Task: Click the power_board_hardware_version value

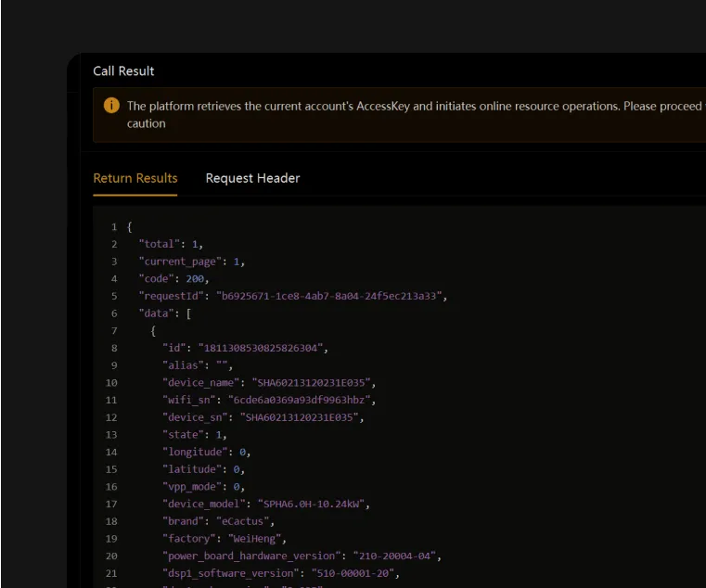Action: pyautogui.click(x=395, y=556)
